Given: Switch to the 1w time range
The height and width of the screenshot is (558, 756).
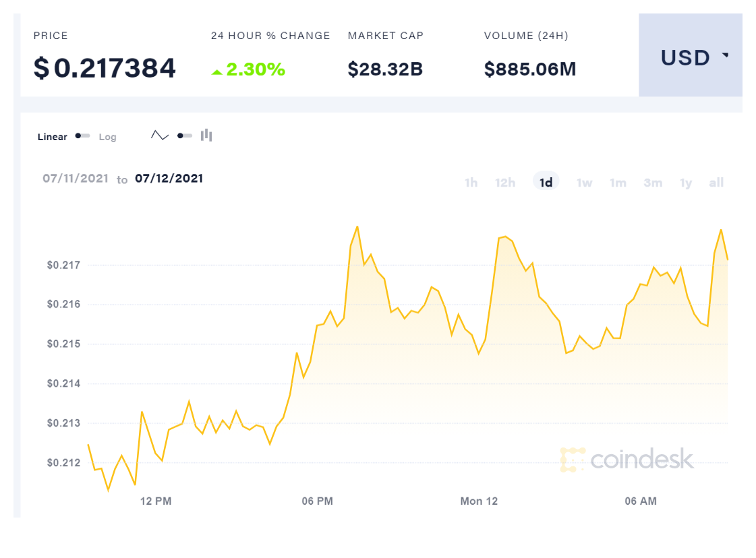Looking at the screenshot, I should point(584,183).
